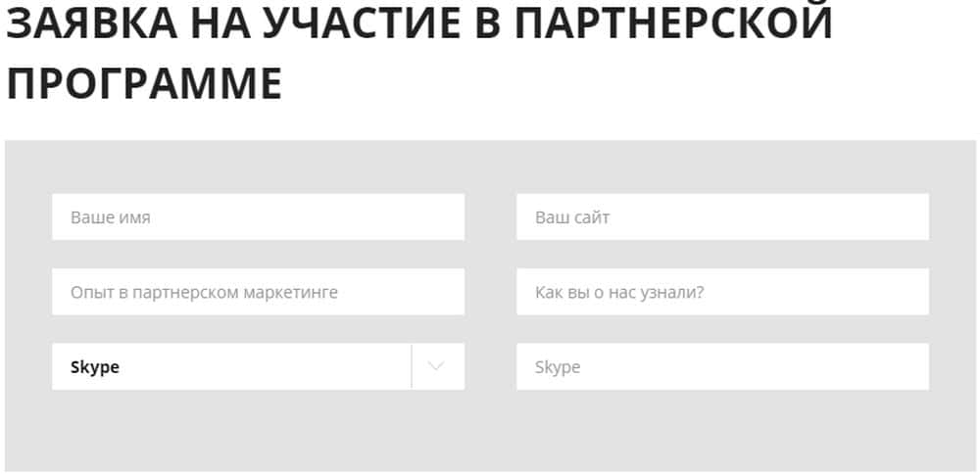Focus the 'Ваш сайт' website field

(x=722, y=216)
